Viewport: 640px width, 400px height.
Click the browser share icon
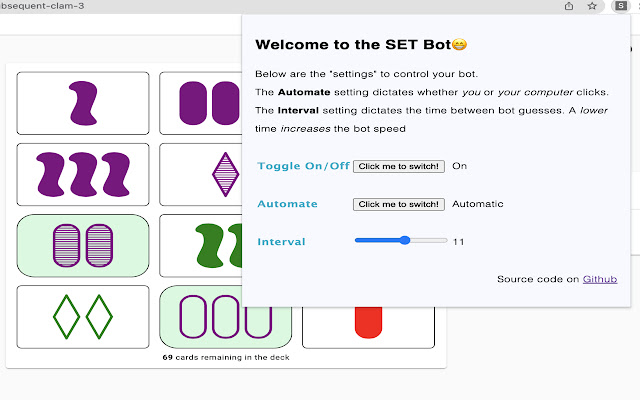click(x=569, y=6)
